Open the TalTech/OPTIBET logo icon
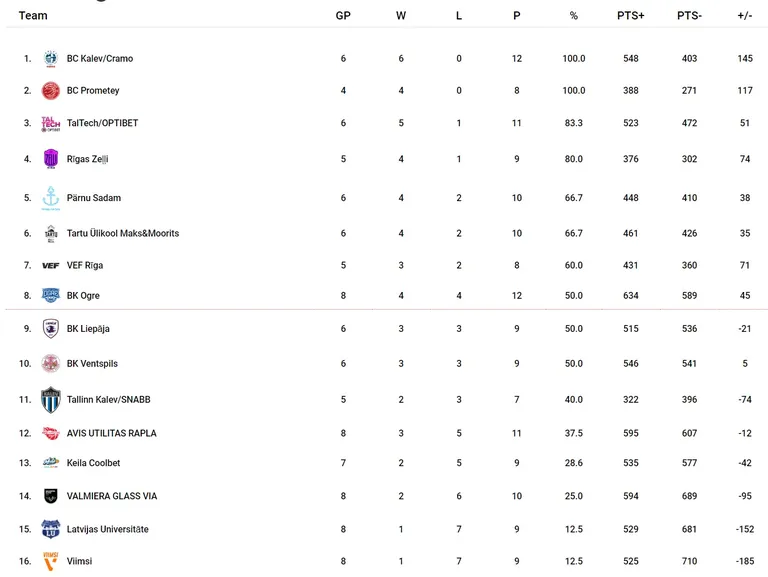Image resolution: width=768 pixels, height=577 pixels. click(50, 124)
